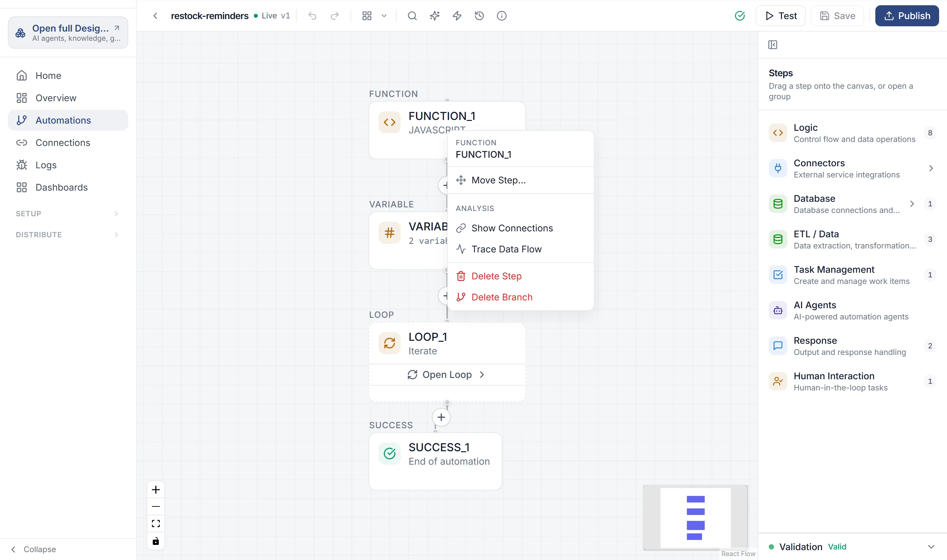The image size is (947, 560).
Task: Click the redo icon in toolbar
Action: tap(334, 16)
